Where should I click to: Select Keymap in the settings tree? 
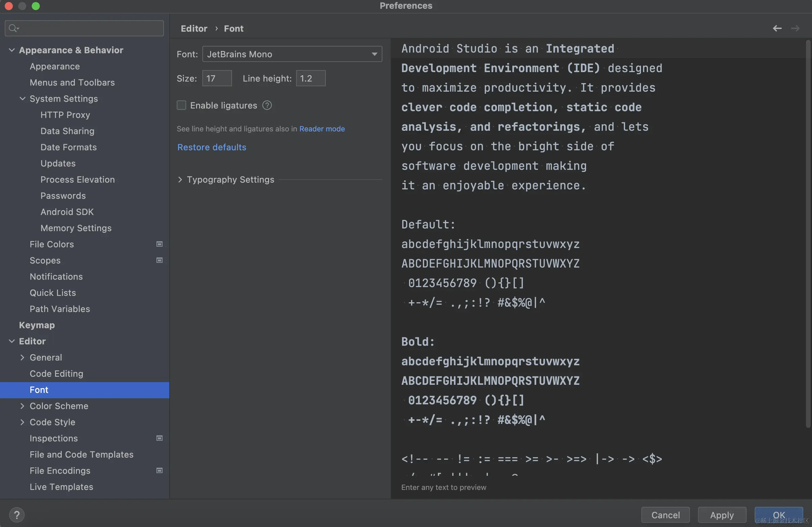point(37,325)
